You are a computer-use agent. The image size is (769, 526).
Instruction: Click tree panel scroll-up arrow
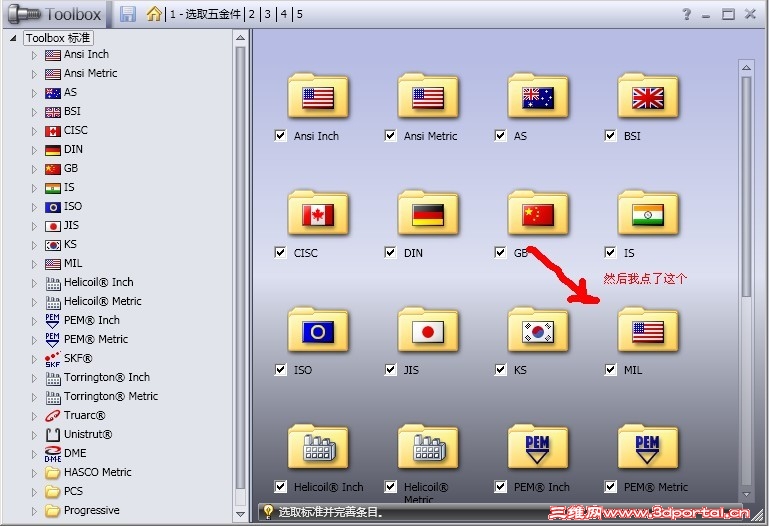coord(240,37)
